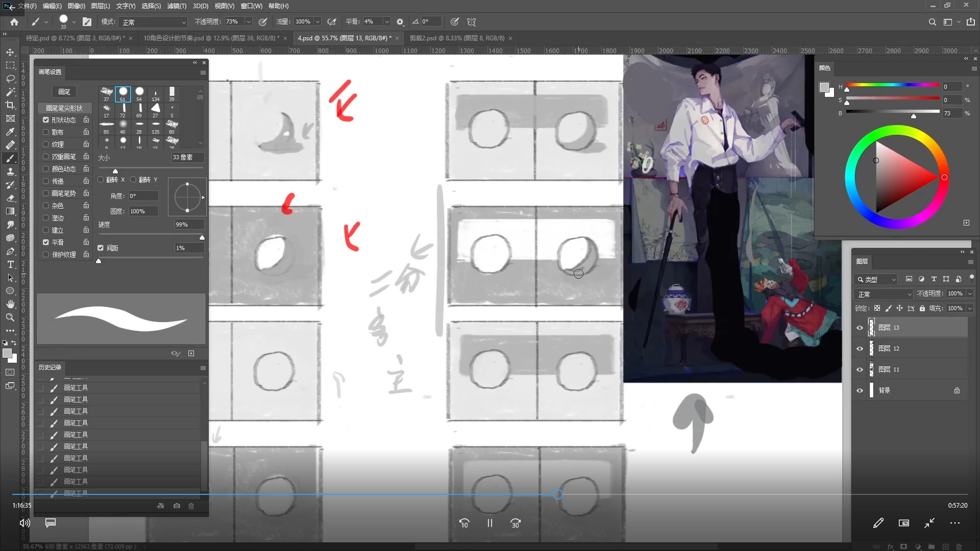Open the brush 模式 blend mode dropdown
This screenshot has width=980, height=551.
(154, 22)
